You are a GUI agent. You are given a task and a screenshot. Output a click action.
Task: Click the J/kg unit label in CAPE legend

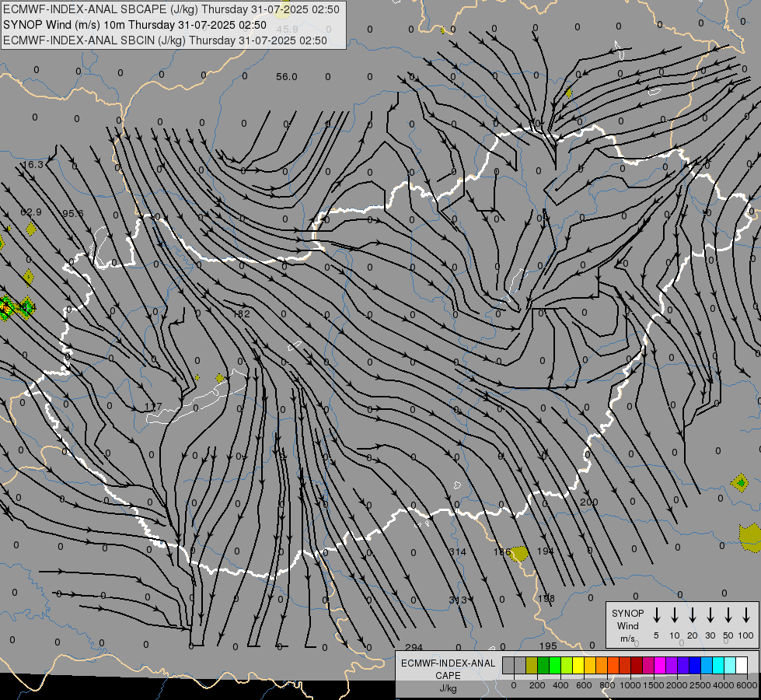tap(448, 688)
